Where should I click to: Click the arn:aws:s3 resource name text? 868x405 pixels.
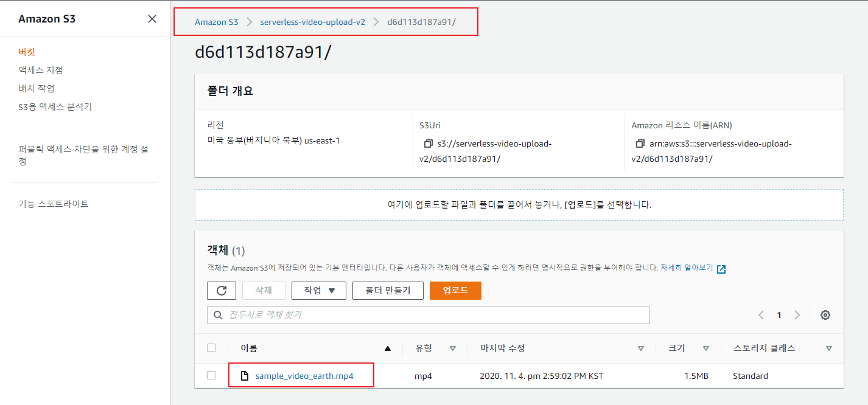pyautogui.click(x=712, y=151)
